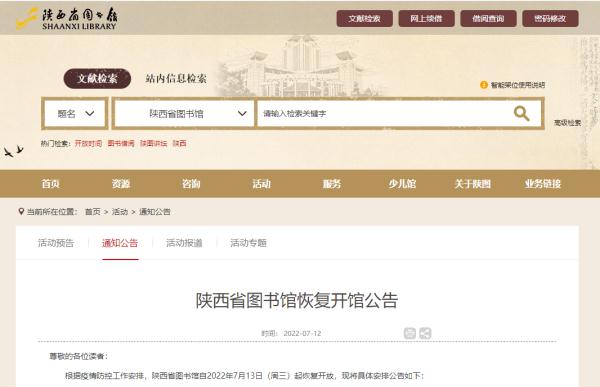600x387 pixels.
Task: Open the 业务链接 navigation menu item
Action: 543,184
